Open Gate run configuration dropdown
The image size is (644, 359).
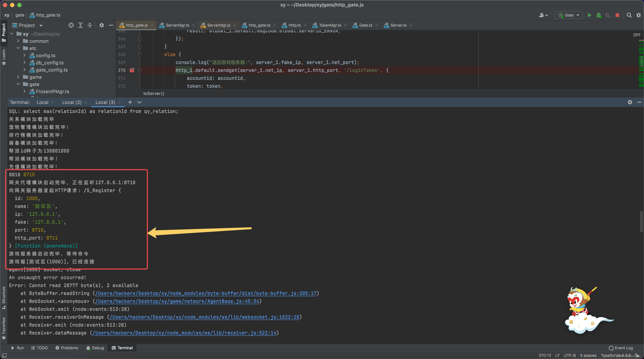click(x=569, y=15)
